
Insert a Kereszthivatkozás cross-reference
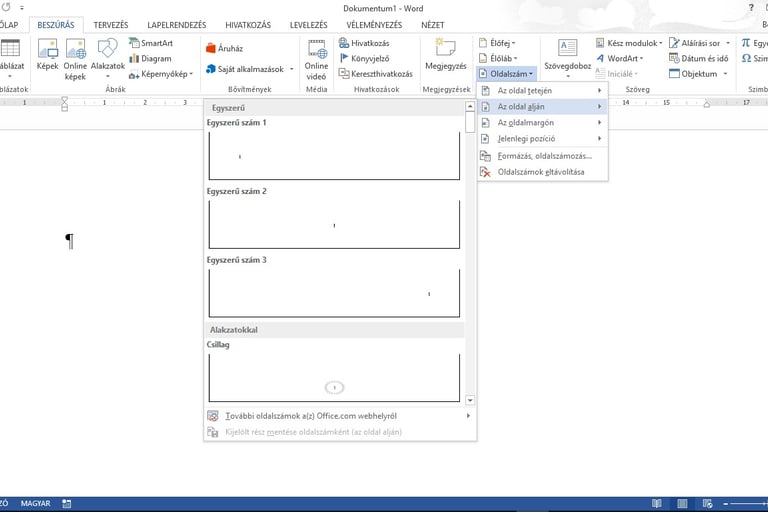pyautogui.click(x=376, y=73)
